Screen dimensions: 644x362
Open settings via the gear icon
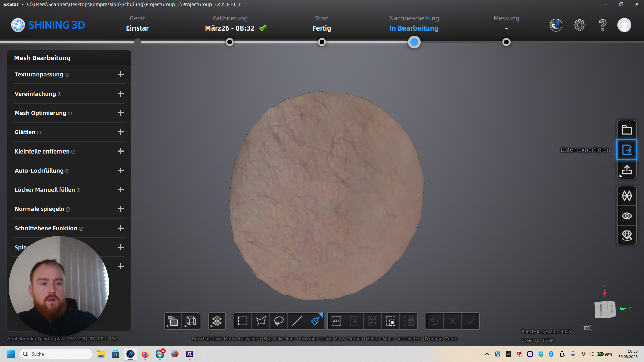(579, 25)
